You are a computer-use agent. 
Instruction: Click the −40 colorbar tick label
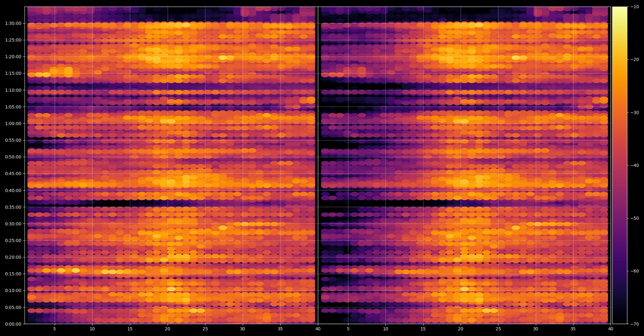click(x=635, y=165)
